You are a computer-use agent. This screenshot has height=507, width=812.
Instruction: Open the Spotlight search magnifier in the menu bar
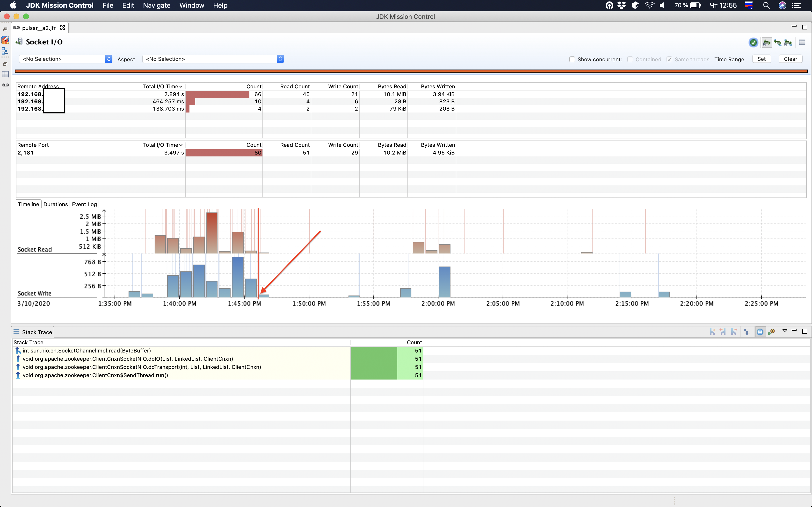tap(766, 5)
